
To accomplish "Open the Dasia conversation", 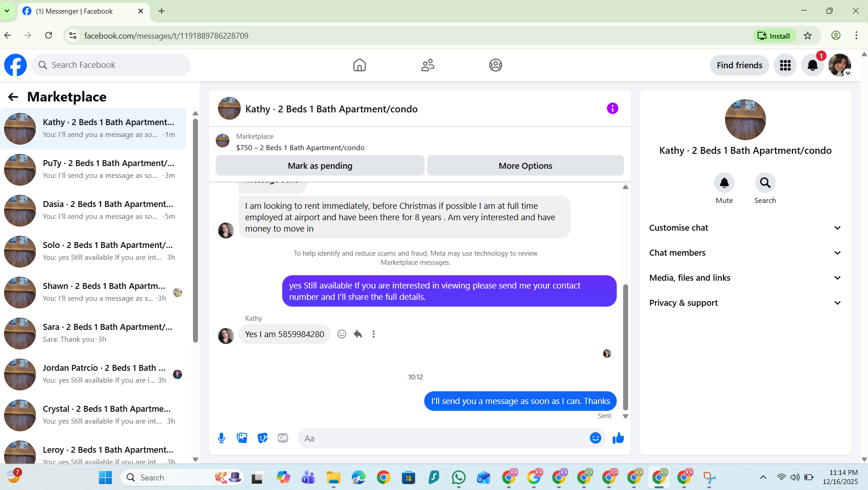I will coord(93,211).
